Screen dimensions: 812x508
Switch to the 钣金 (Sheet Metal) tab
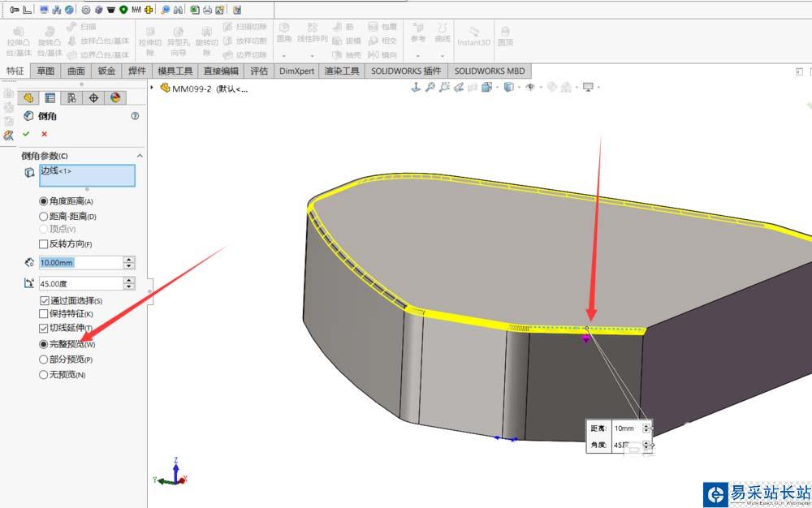[x=106, y=71]
